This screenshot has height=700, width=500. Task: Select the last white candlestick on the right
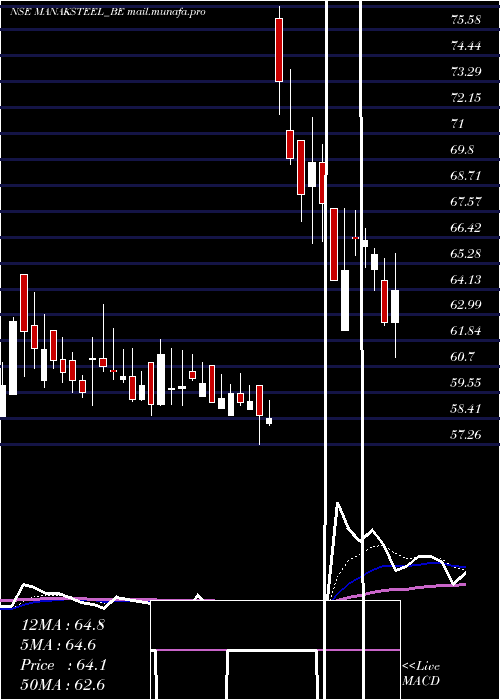pyautogui.click(x=395, y=306)
